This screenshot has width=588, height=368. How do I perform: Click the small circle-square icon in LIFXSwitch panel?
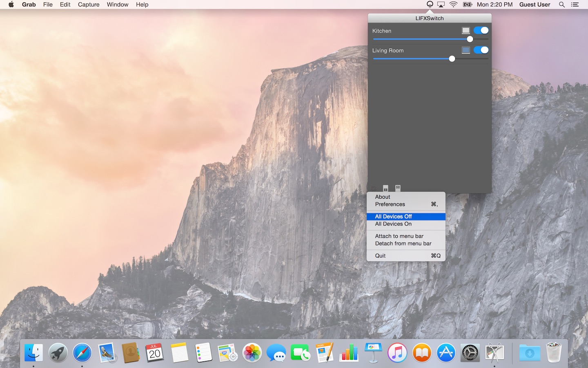point(398,188)
